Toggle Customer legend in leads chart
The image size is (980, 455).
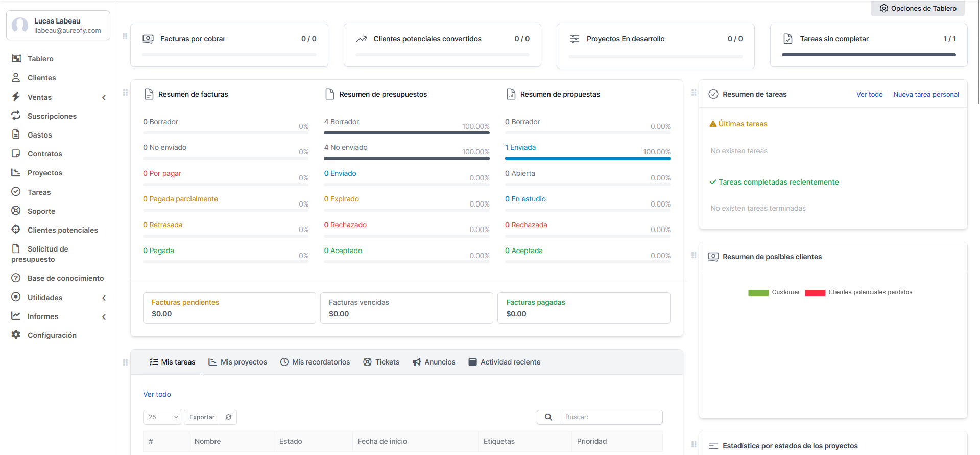[774, 292]
